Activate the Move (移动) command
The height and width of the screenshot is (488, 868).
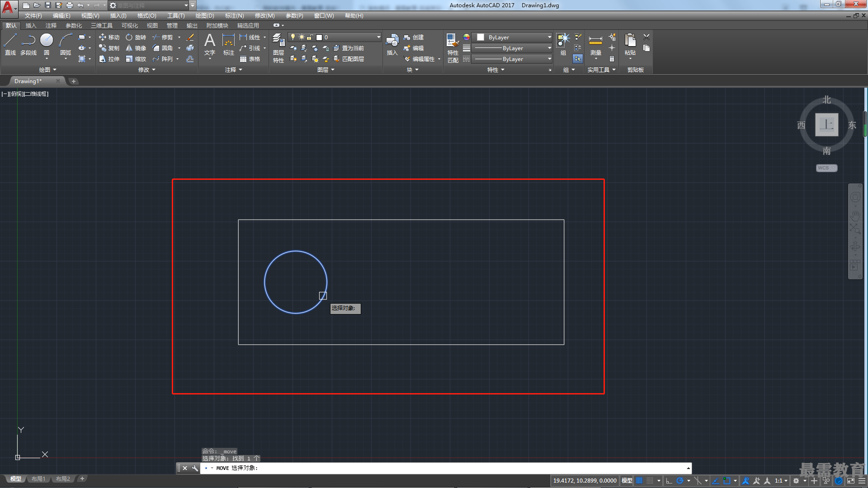coord(109,37)
